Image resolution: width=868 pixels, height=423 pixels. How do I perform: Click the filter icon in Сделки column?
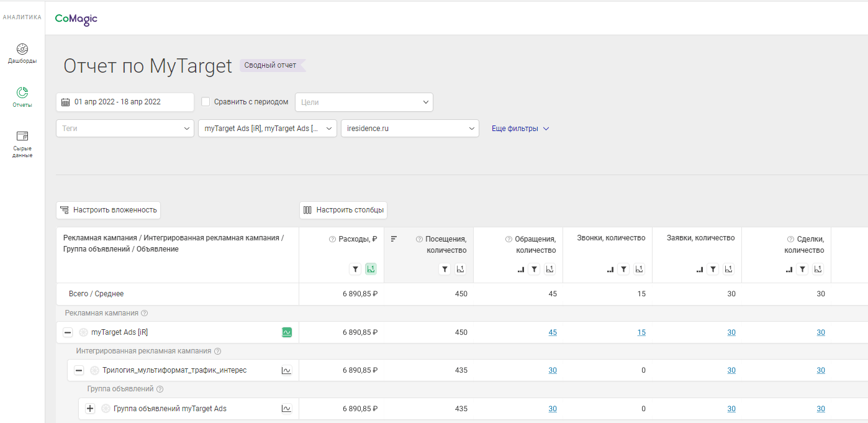[802, 269]
